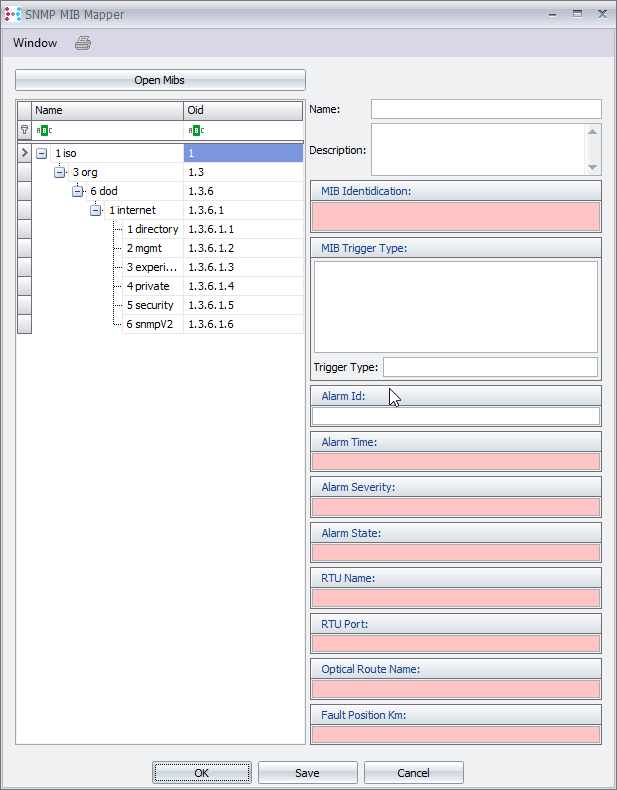Click the ABC filter icon under Name column
This screenshot has width=617, height=790.
point(44,131)
